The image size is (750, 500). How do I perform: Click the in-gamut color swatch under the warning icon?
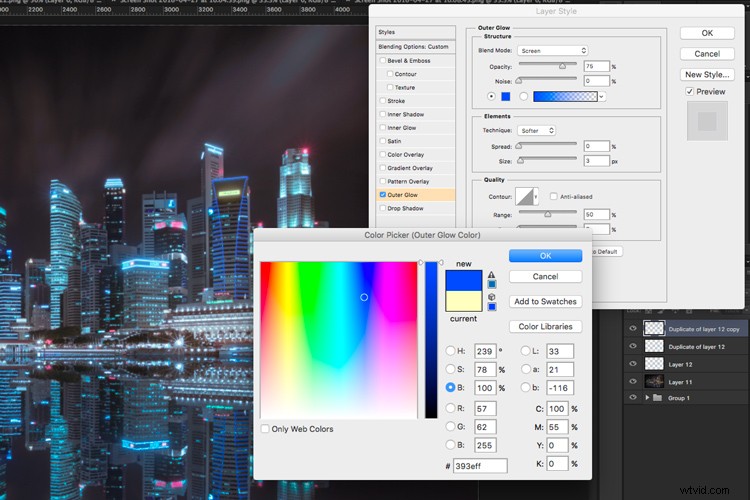(491, 284)
